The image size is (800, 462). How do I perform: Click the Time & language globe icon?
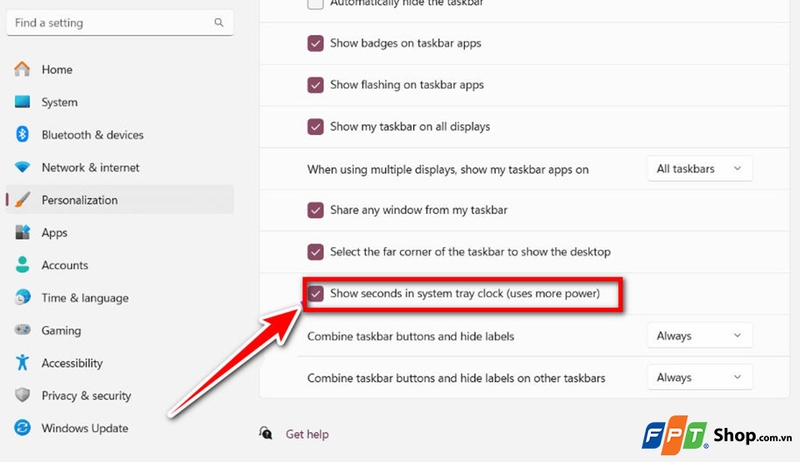click(x=22, y=297)
